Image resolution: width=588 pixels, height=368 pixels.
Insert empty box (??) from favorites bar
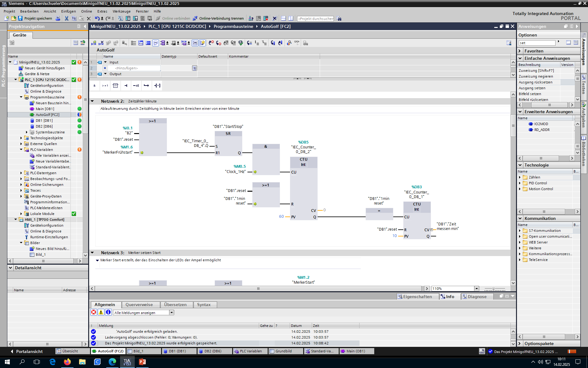point(115,86)
